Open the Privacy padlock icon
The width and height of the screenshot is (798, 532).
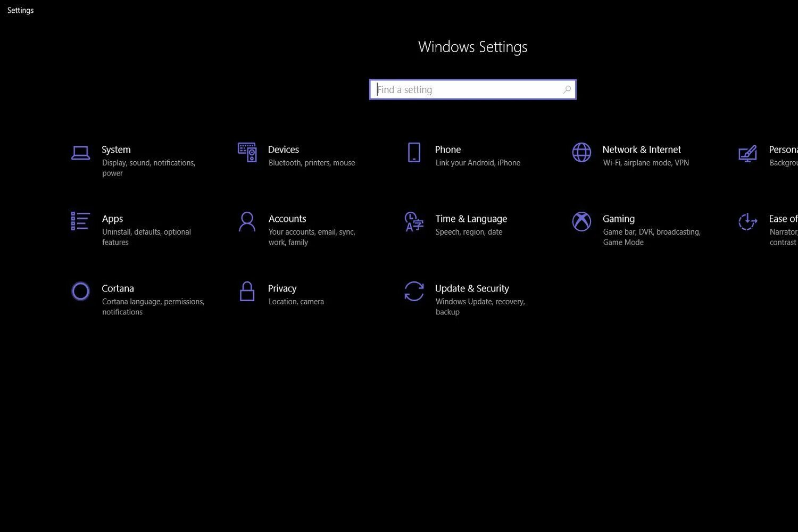(x=247, y=291)
